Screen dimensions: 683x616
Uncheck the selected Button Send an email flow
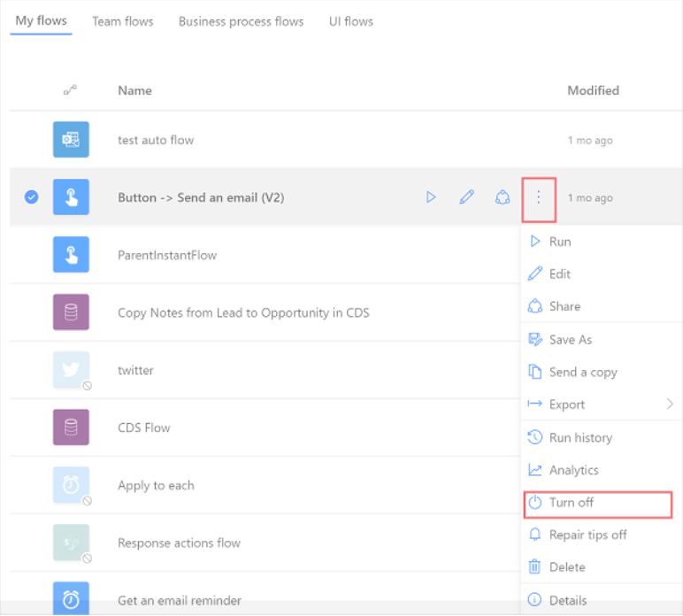click(x=31, y=196)
